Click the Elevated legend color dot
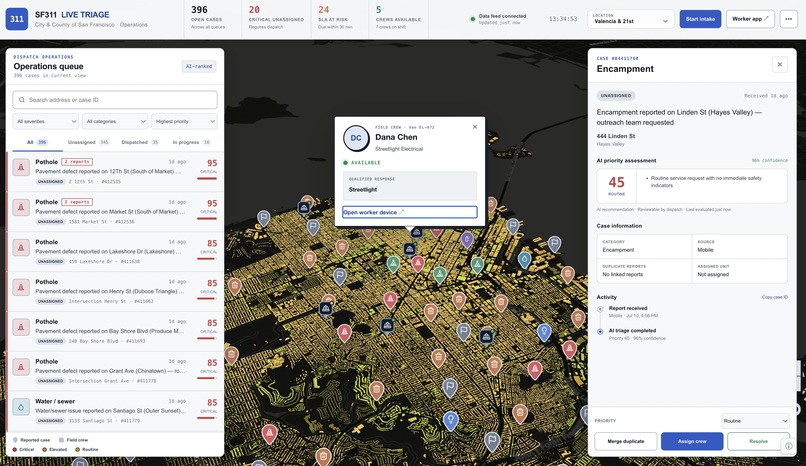 point(44,450)
